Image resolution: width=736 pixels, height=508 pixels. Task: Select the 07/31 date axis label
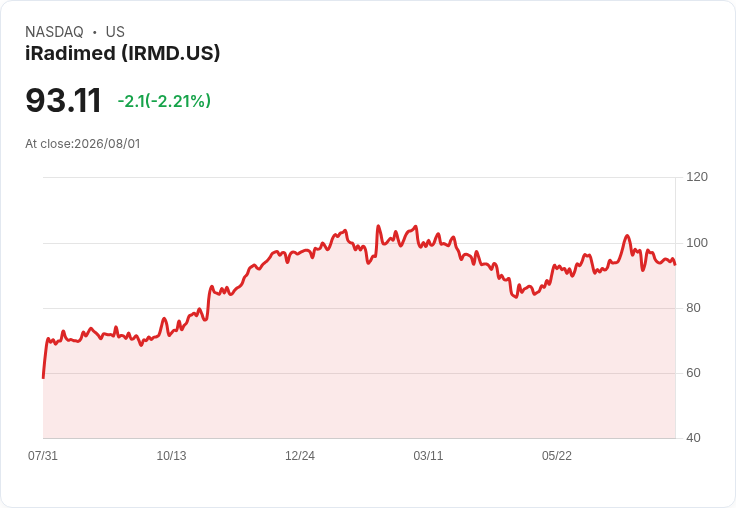point(43,455)
